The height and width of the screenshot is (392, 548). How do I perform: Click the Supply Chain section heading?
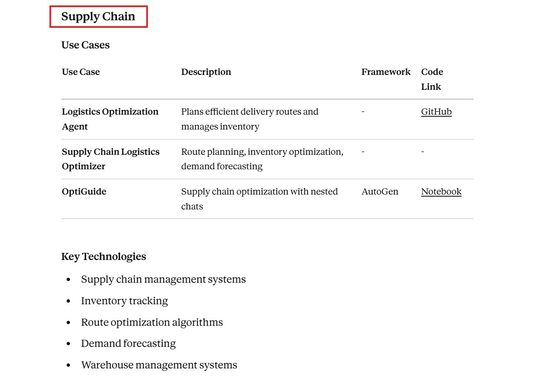click(x=98, y=17)
